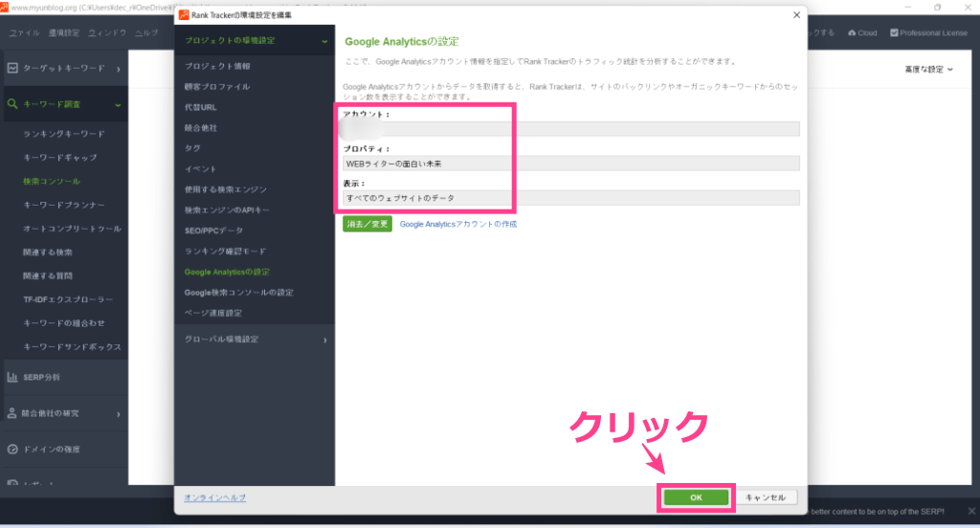Image resolution: width=980 pixels, height=528 pixels.
Task: Select 競合他社 in settings list
Action: [x=201, y=128]
